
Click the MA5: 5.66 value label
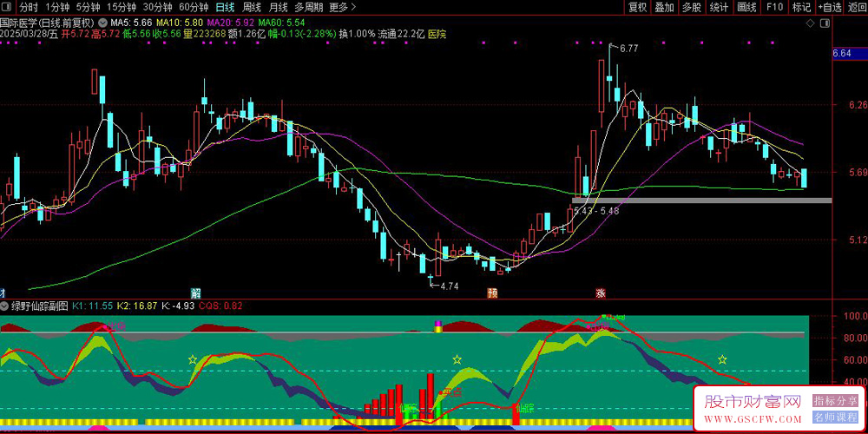[x=131, y=23]
